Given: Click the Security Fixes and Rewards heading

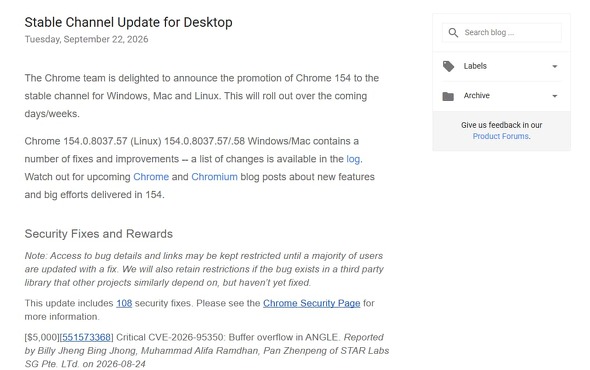Looking at the screenshot, I should pos(99,234).
